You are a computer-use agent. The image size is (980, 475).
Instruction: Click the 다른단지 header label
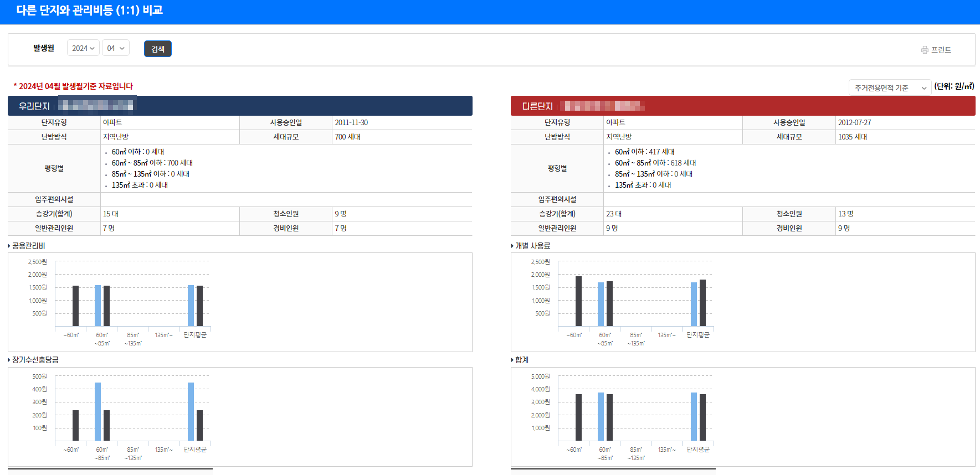(x=537, y=106)
